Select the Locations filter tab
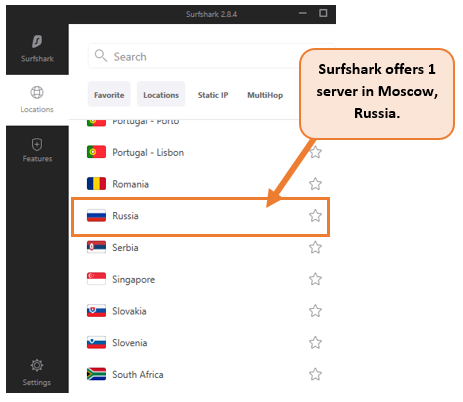This screenshot has height=402, width=463. click(161, 94)
